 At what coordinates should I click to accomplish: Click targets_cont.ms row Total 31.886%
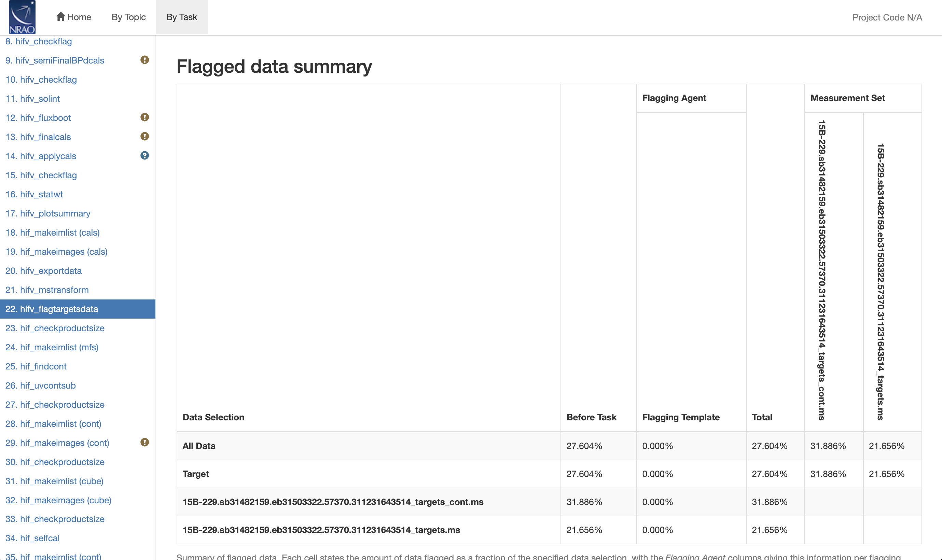click(x=770, y=502)
